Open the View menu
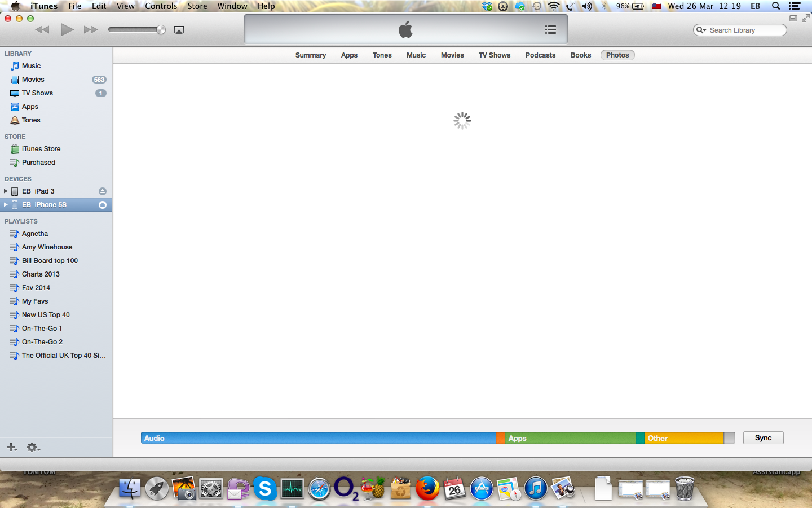Viewport: 812px width, 508px height. (x=126, y=6)
